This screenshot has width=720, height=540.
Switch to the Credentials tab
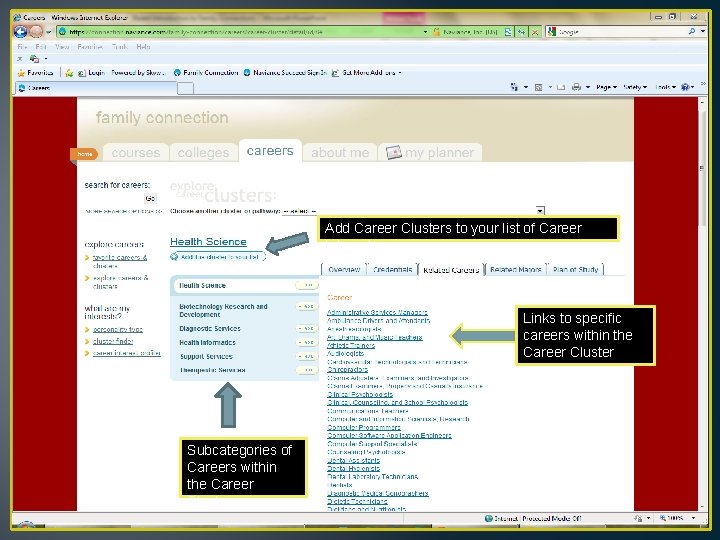tap(392, 270)
